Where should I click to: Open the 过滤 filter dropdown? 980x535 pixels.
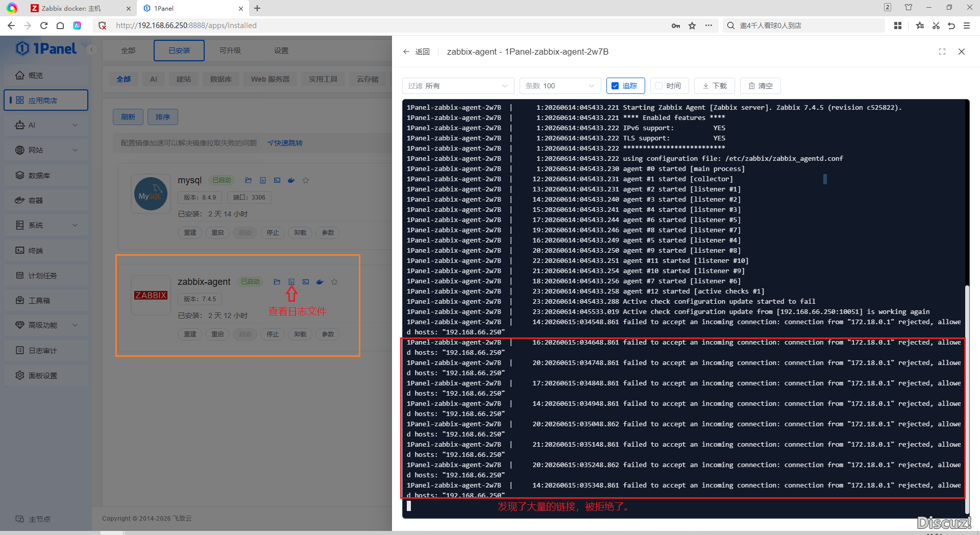point(458,86)
